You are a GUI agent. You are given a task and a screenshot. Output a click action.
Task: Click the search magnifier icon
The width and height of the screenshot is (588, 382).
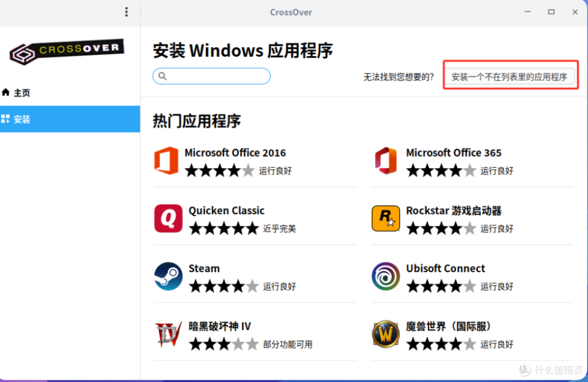coord(162,76)
